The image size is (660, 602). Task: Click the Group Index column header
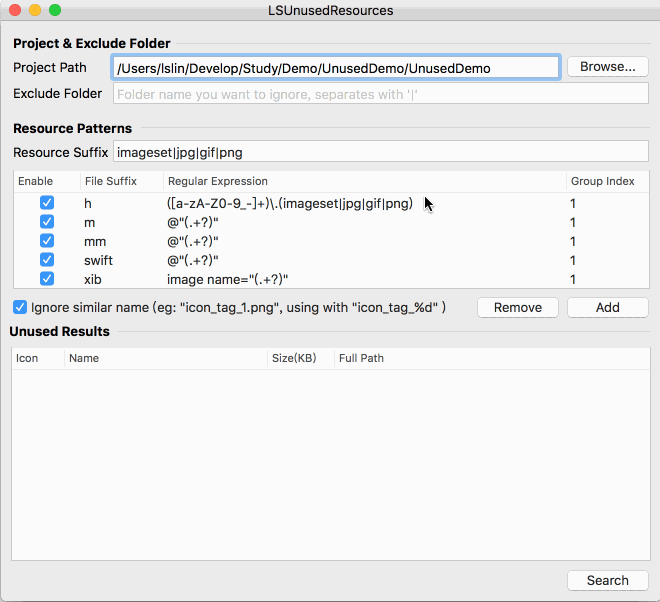point(602,181)
